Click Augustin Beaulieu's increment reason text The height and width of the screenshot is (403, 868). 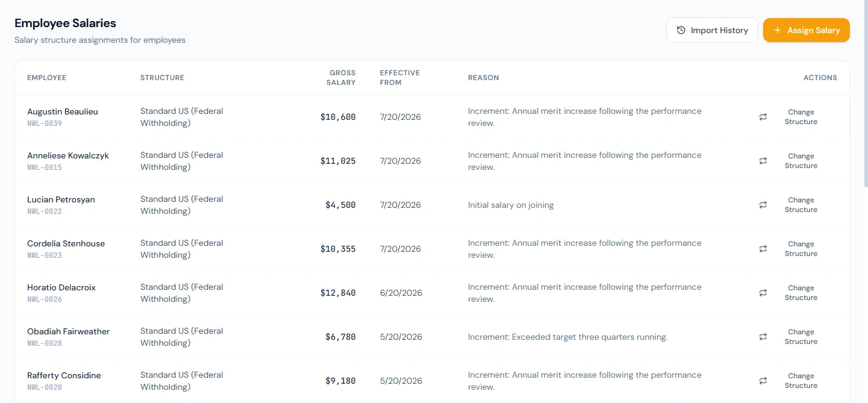coord(585,117)
